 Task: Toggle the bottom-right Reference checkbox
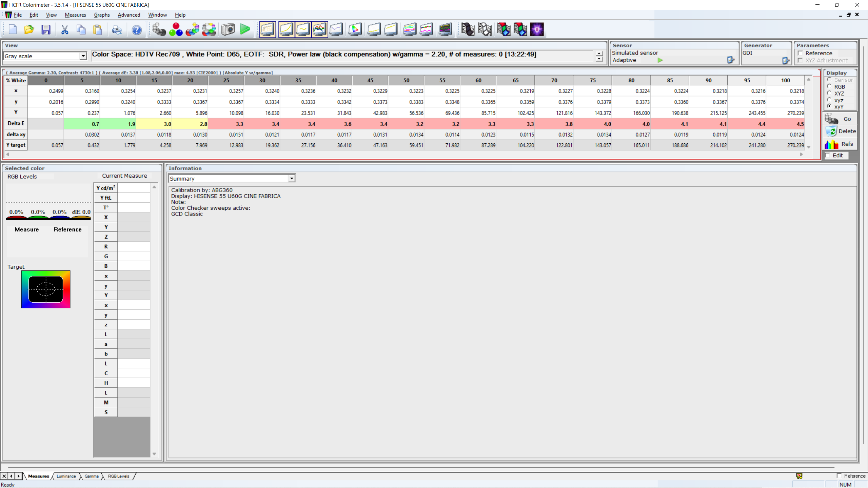coord(839,476)
